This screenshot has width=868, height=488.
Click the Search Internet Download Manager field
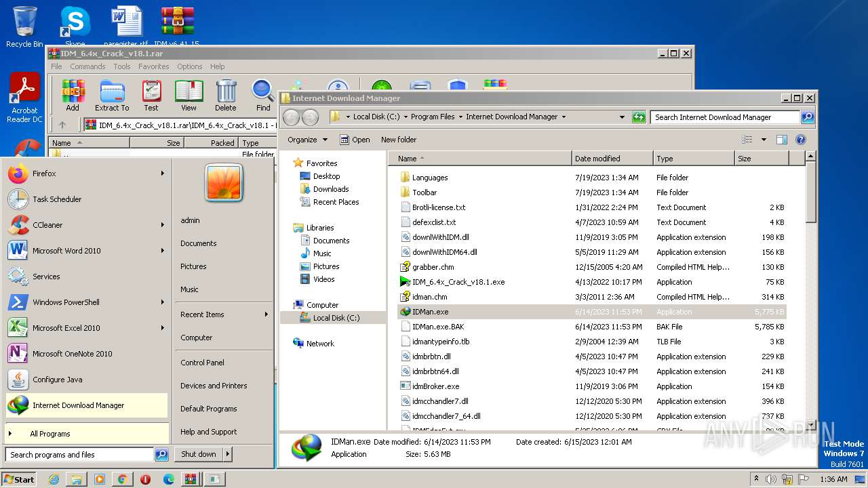coord(726,117)
